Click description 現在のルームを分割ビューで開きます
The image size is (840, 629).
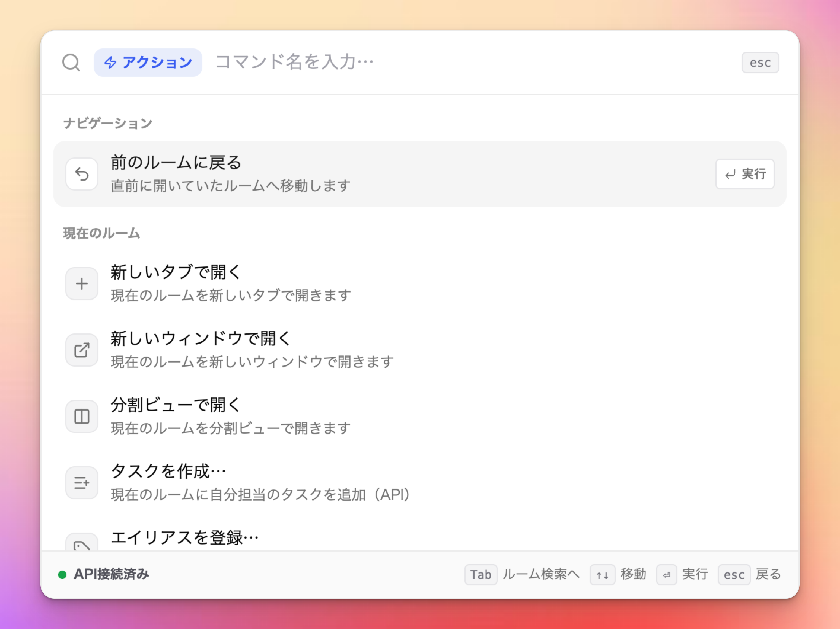click(230, 428)
